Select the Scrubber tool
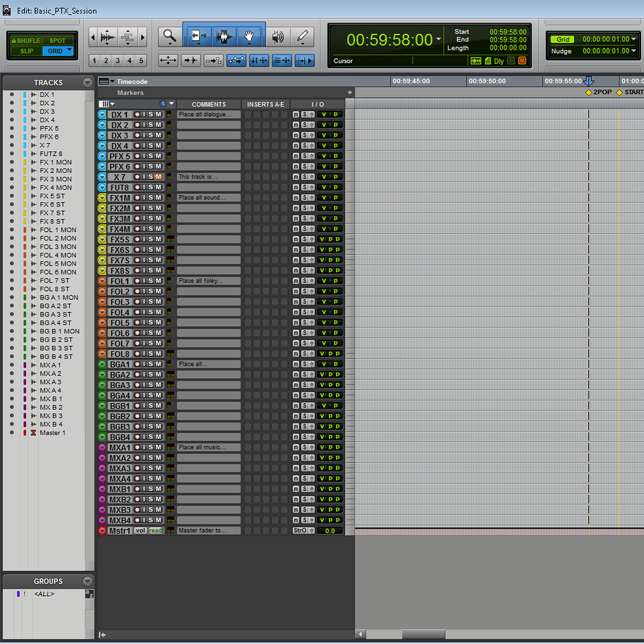Viewport: 644px width, 644px height. pos(278,36)
